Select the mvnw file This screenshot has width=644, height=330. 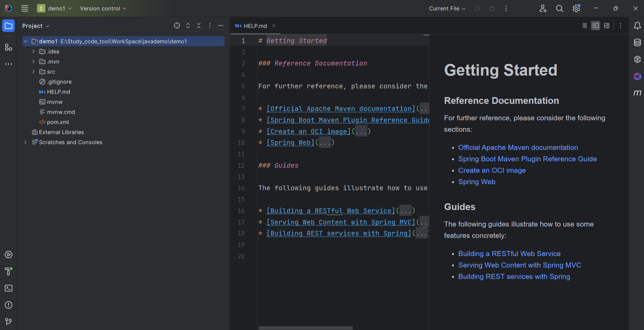point(51,102)
